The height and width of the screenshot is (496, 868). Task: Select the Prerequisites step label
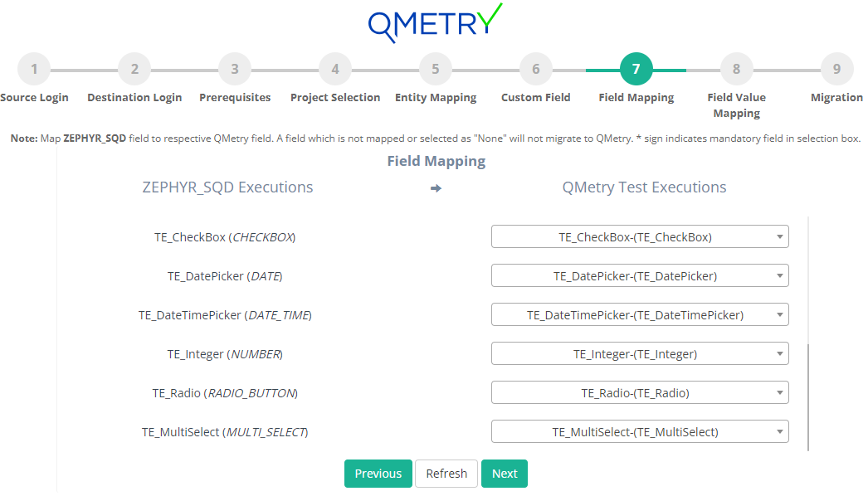pos(235,98)
